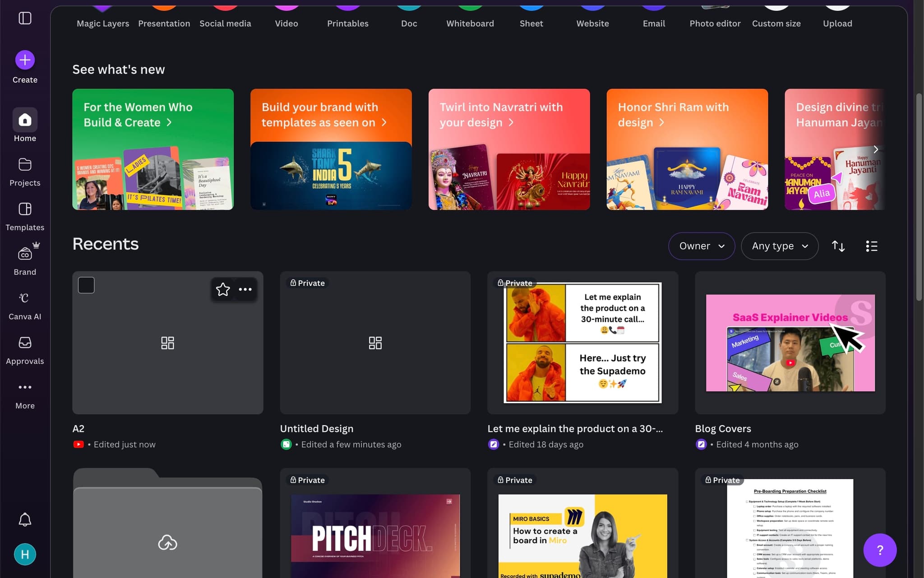Switch Recents to list view
The image size is (924, 578).
pos(872,246)
